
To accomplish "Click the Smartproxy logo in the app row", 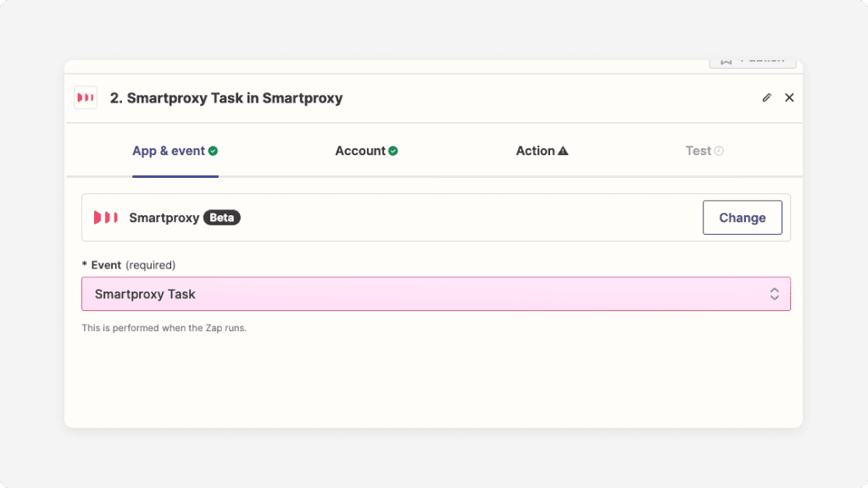I will (106, 218).
